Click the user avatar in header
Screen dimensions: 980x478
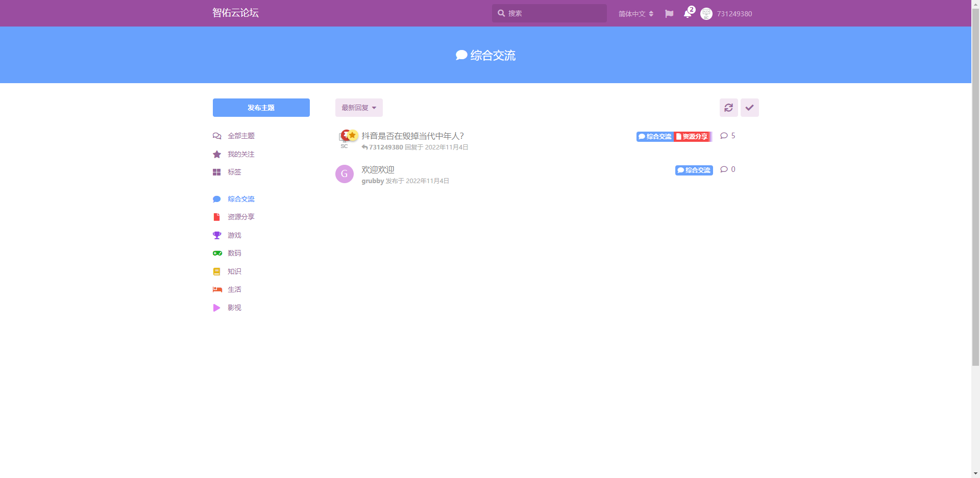click(x=706, y=14)
